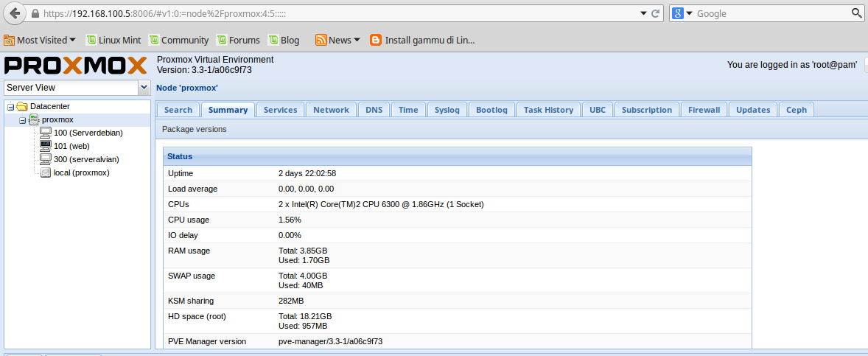Click the IO delay value 0.00%

tap(290, 235)
